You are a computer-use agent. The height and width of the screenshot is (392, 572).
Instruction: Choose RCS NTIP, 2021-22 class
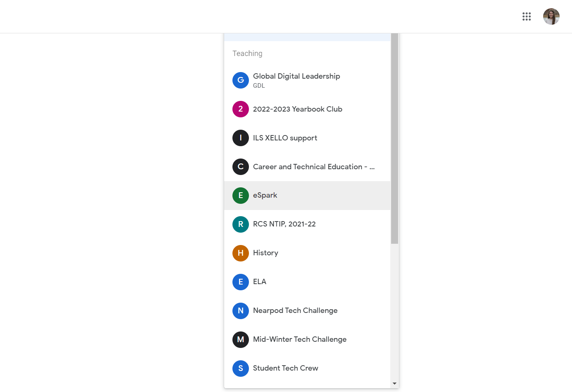(x=307, y=224)
